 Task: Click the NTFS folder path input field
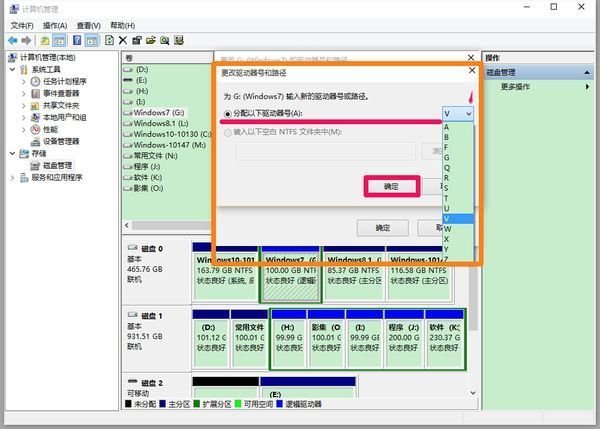pos(326,152)
